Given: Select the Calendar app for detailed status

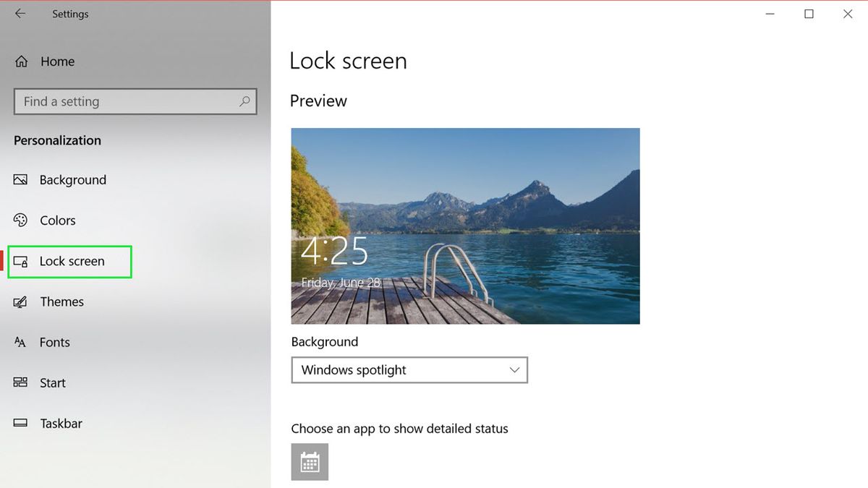Looking at the screenshot, I should 310,461.
